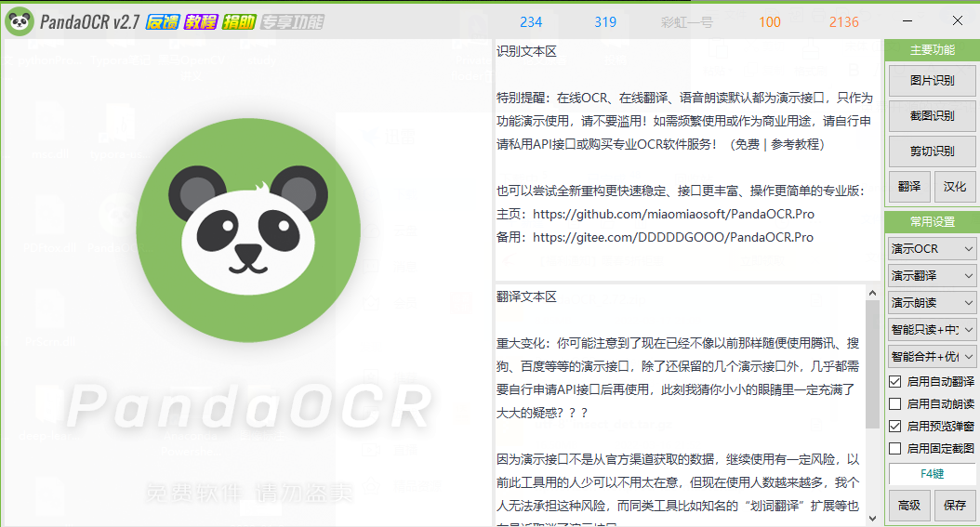Open the 教程 tutorial badge
980x527 pixels.
coord(201,22)
